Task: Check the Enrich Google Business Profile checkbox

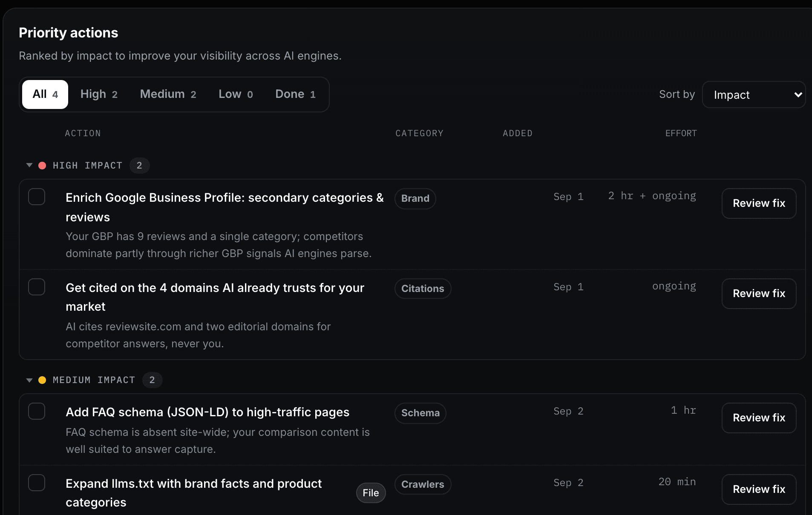Action: click(x=37, y=197)
